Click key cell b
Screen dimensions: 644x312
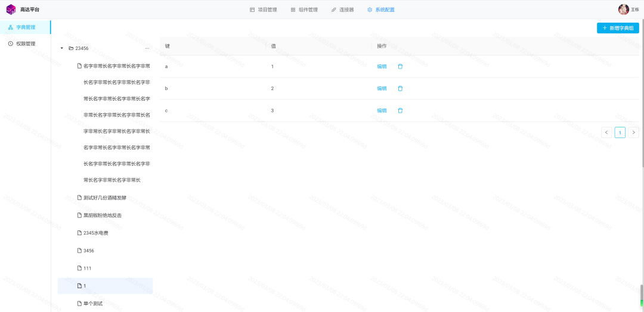coord(212,89)
